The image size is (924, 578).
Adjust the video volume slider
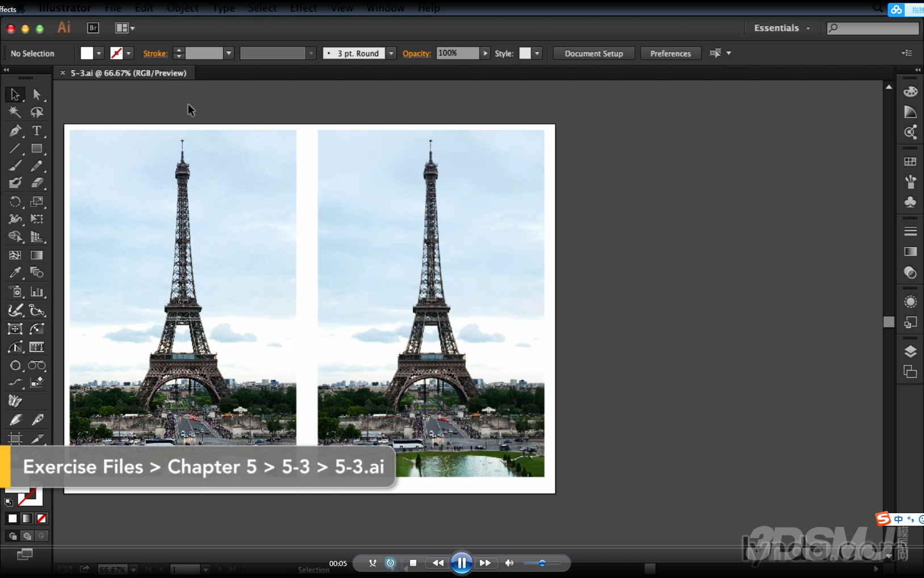pos(542,563)
